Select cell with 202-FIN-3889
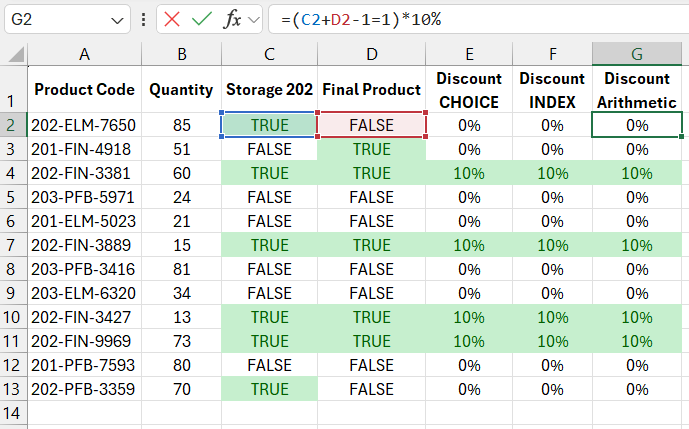The width and height of the screenshot is (689, 429). (84, 245)
